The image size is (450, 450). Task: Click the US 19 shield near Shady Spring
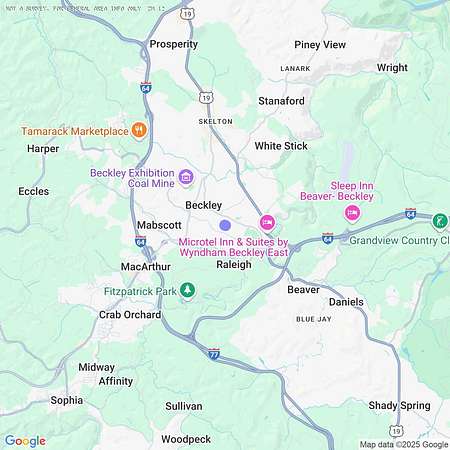(396, 430)
